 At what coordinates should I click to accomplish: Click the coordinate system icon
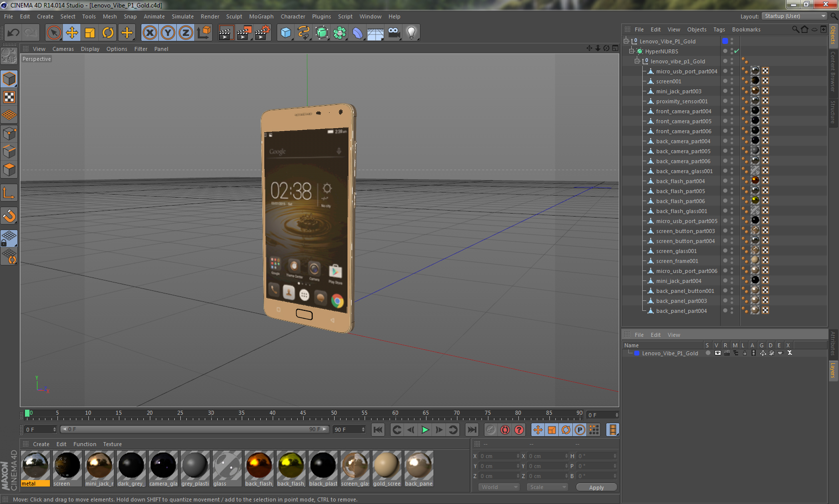[204, 33]
